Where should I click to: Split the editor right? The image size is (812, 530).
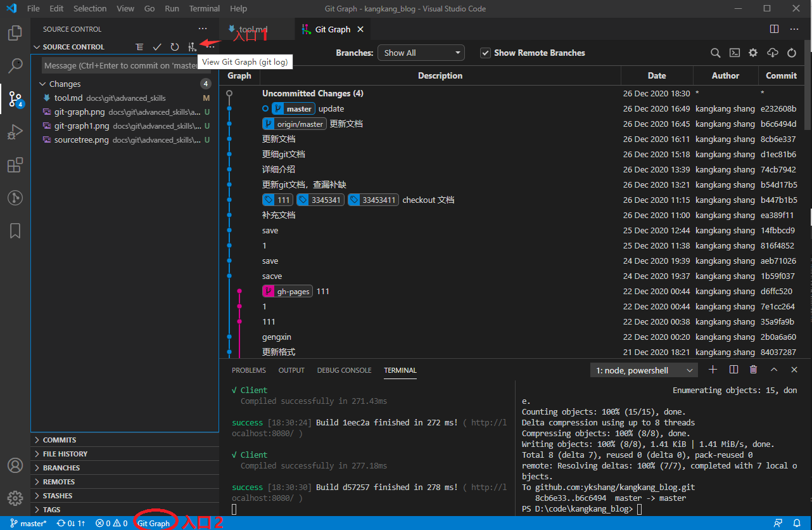click(774, 29)
